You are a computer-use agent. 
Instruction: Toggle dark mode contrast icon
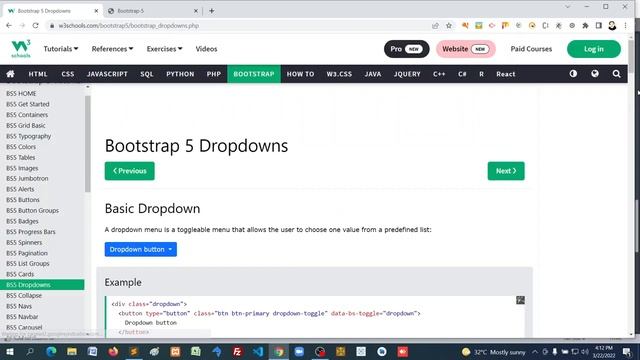(573, 73)
